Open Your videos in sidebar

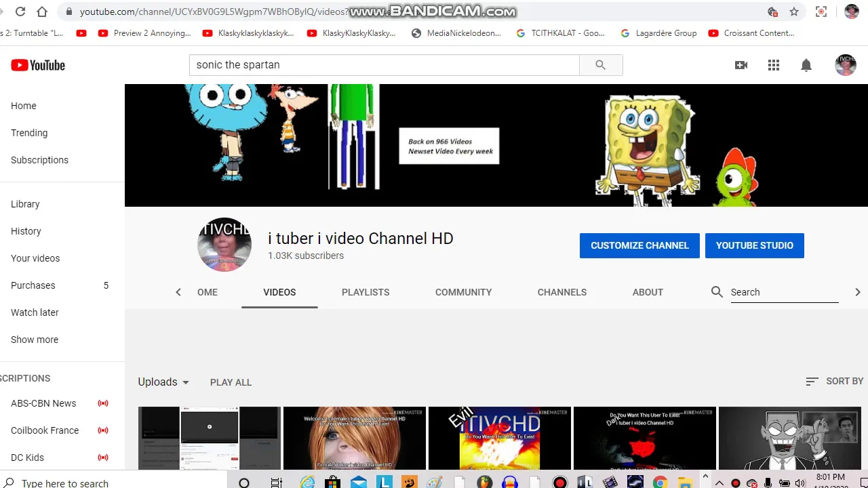pyautogui.click(x=35, y=258)
